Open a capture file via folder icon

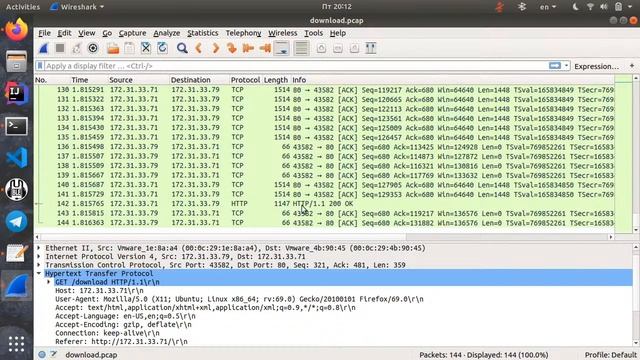click(113, 48)
